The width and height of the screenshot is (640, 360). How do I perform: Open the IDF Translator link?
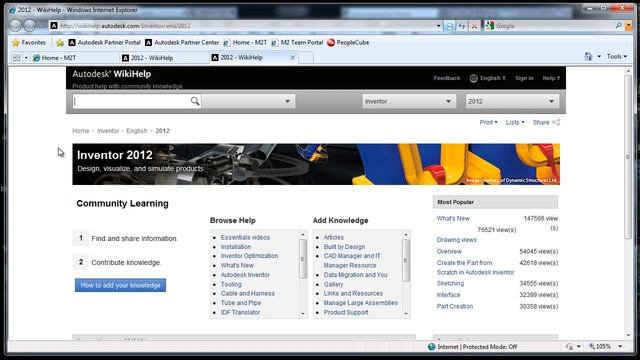tap(240, 312)
